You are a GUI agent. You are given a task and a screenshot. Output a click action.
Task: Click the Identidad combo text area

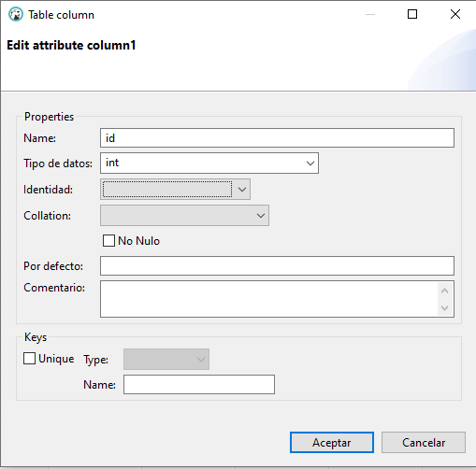[x=167, y=190]
